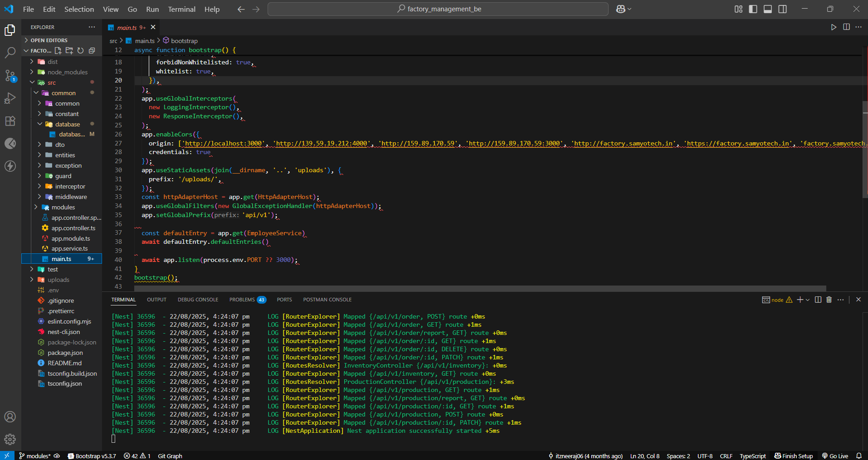Expand the OPEN EDITORS section

point(49,40)
